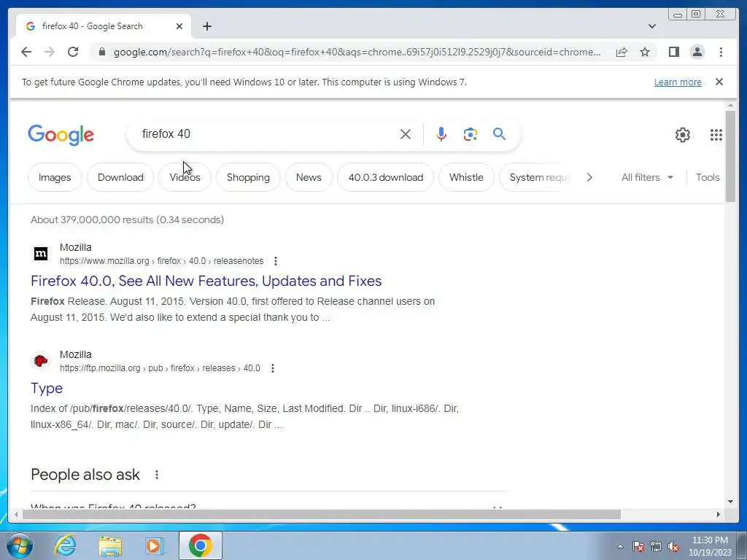Search by image with Google Lens
Image resolution: width=747 pixels, height=560 pixels.
point(471,134)
